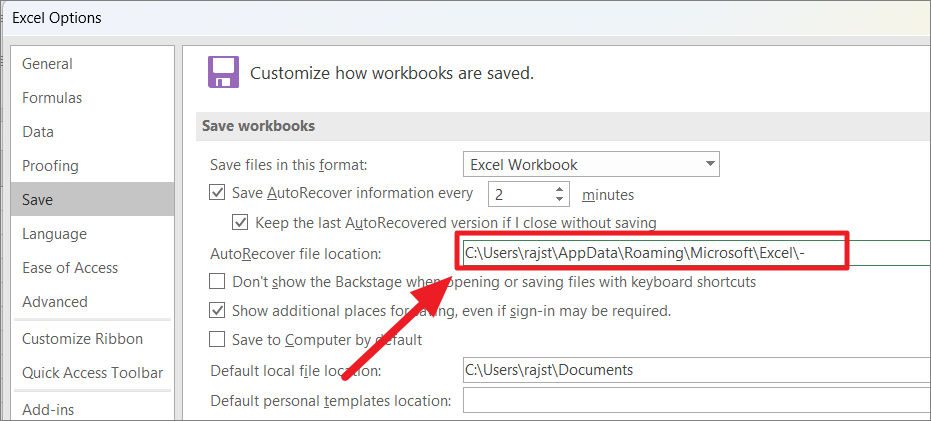The width and height of the screenshot is (931, 421).
Task: Click the Default personal templates location field
Action: [x=696, y=400]
